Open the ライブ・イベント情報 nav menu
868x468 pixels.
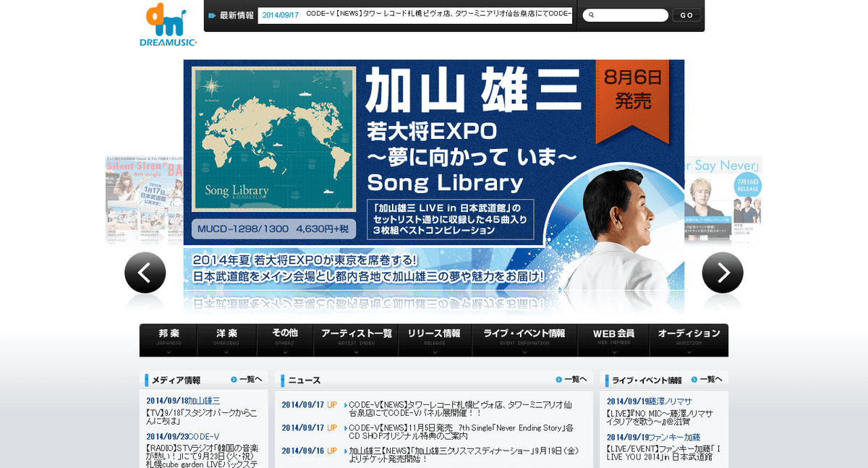coord(524,340)
